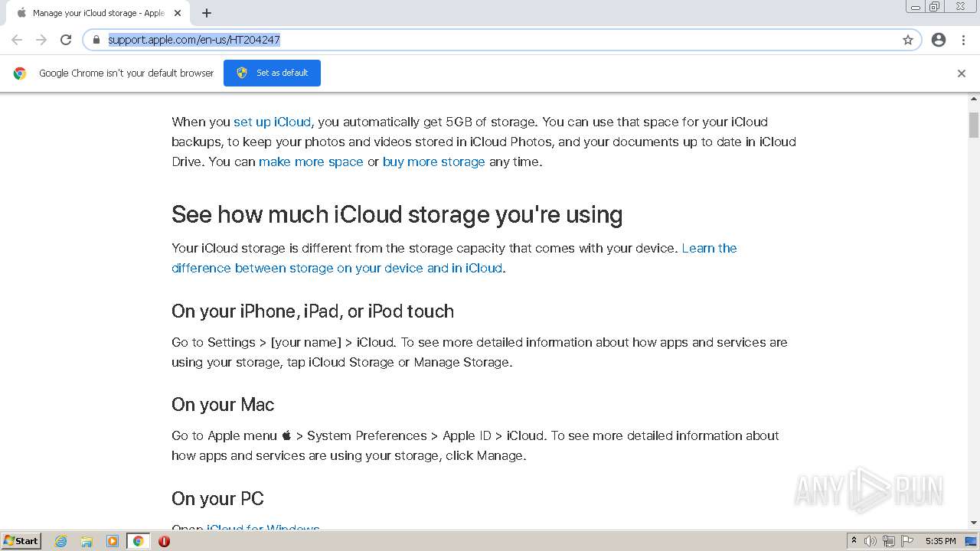Screen dimensions: 980x551
Task: Click the Set as default button
Action: [272, 73]
